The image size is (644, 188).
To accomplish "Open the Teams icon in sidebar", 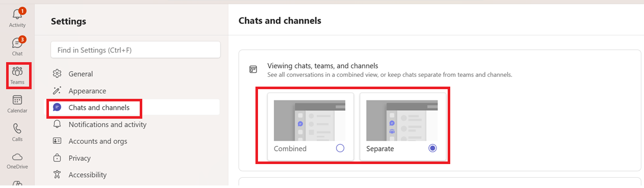I will tap(17, 71).
